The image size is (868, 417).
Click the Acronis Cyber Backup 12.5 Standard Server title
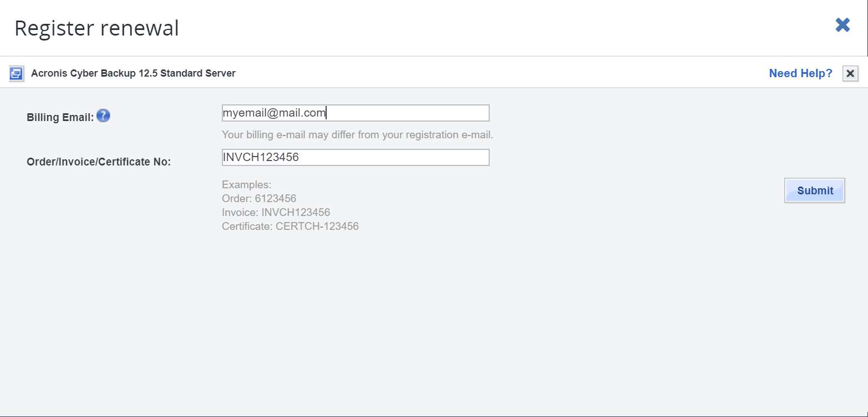133,73
